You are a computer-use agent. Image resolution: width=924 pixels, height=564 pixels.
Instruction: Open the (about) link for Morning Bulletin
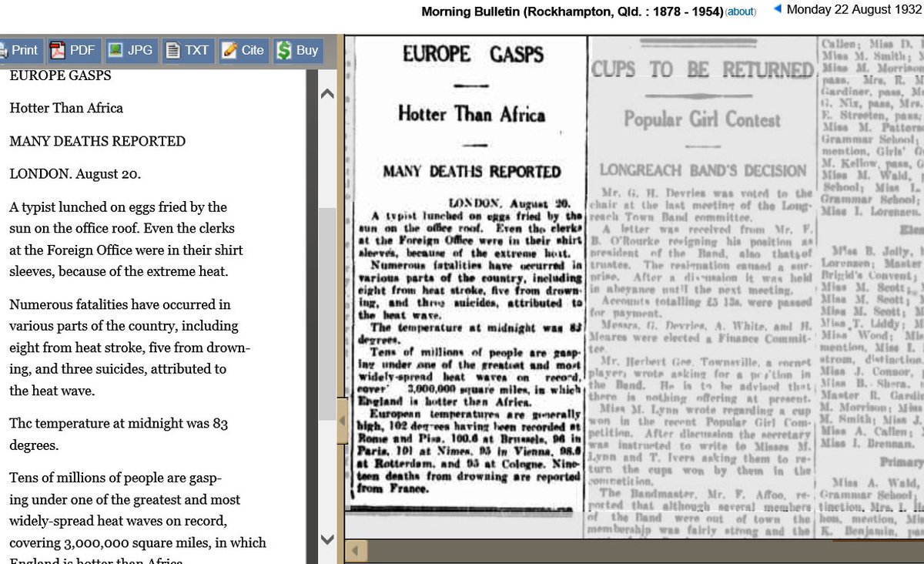coord(742,12)
